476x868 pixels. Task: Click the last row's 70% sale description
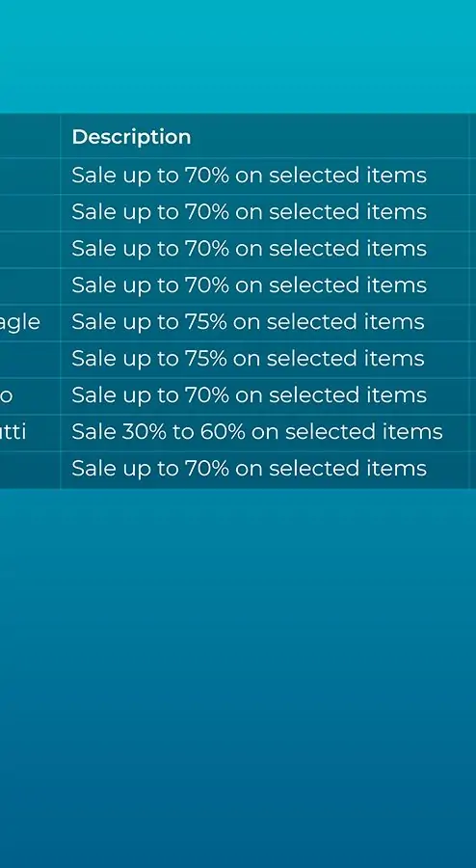pyautogui.click(x=249, y=469)
